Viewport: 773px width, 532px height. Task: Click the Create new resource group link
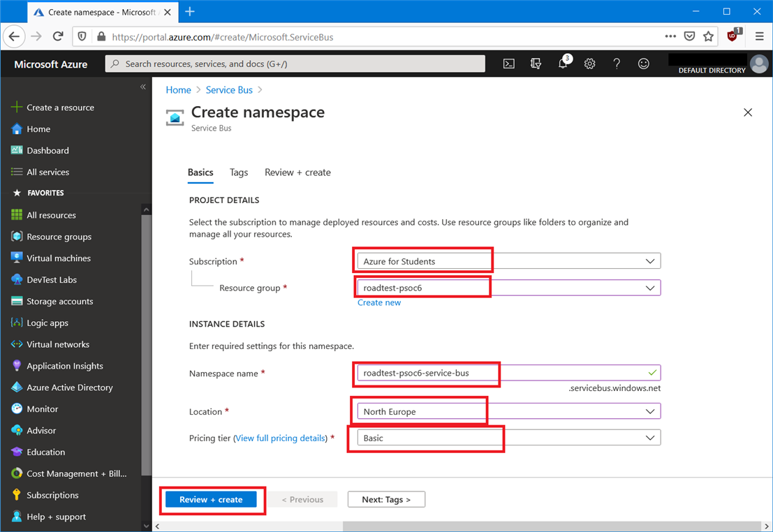(x=379, y=302)
